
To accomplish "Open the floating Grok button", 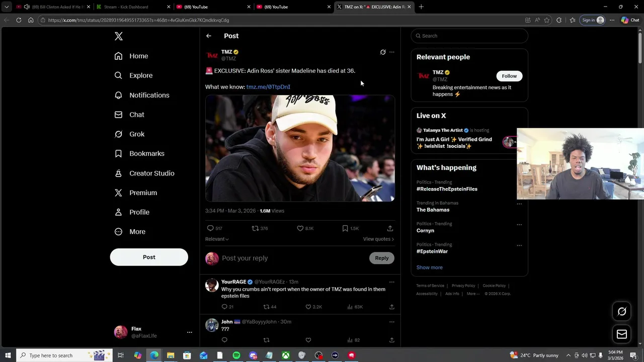I will (x=622, y=312).
